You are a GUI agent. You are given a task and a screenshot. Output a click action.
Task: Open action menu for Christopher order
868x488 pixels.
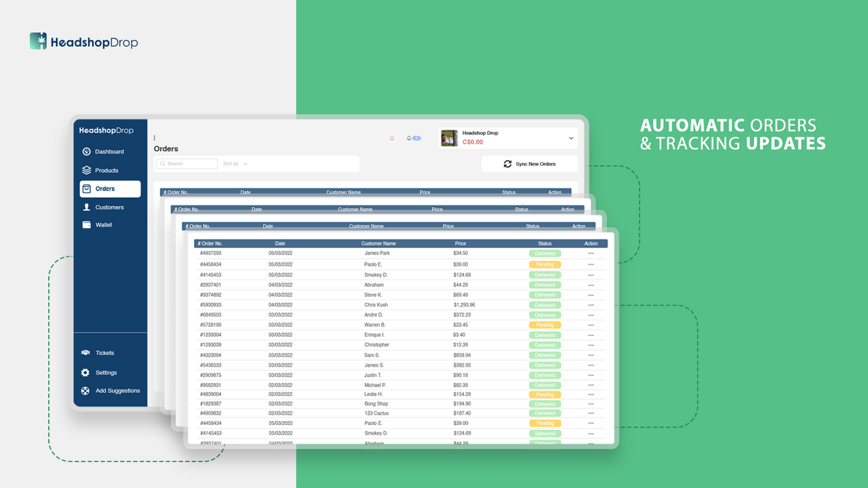[x=591, y=345]
